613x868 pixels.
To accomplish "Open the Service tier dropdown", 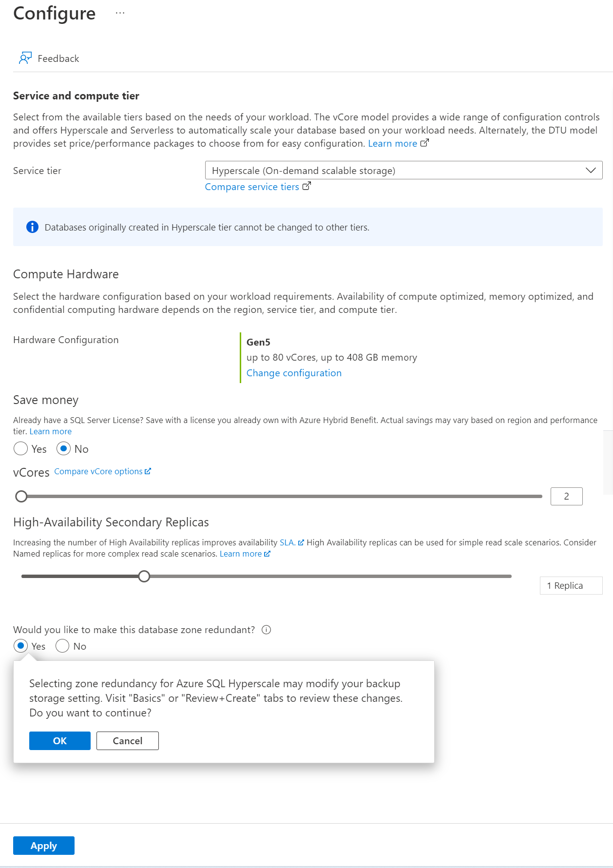I will (403, 170).
